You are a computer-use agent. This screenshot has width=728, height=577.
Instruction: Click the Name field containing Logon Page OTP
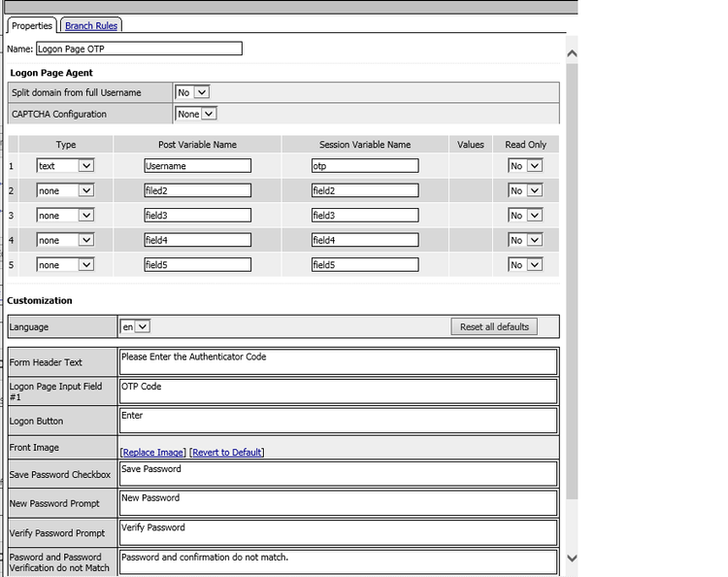pyautogui.click(x=139, y=49)
